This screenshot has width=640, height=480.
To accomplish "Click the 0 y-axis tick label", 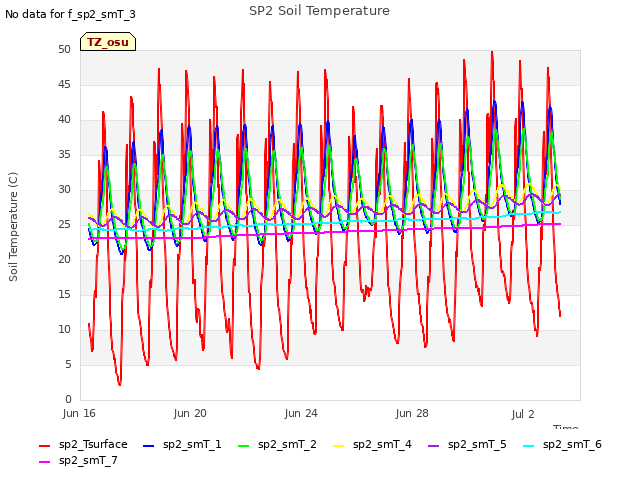I will click(68, 399).
